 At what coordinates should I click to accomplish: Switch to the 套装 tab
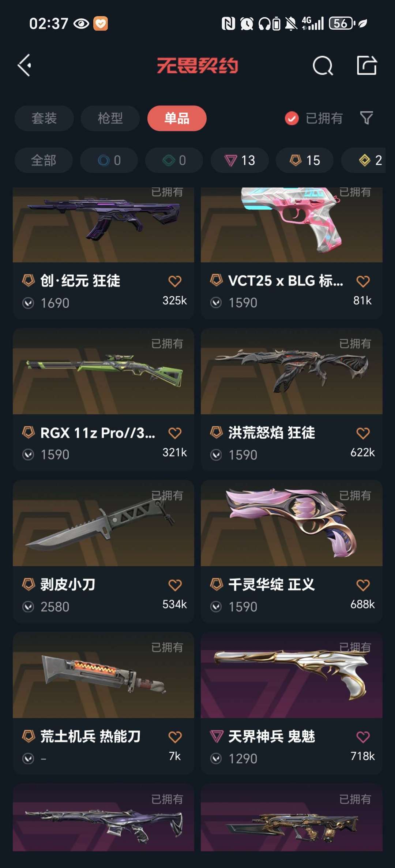point(44,118)
